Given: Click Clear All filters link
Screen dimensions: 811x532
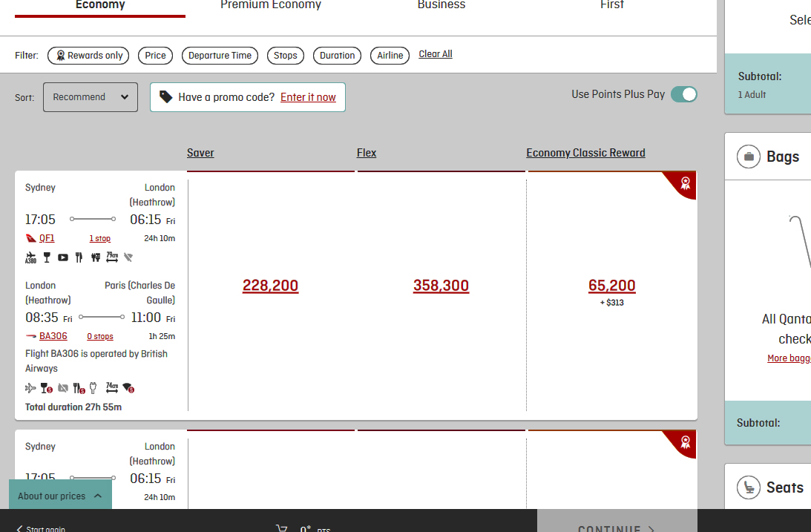Looking at the screenshot, I should 436,54.
